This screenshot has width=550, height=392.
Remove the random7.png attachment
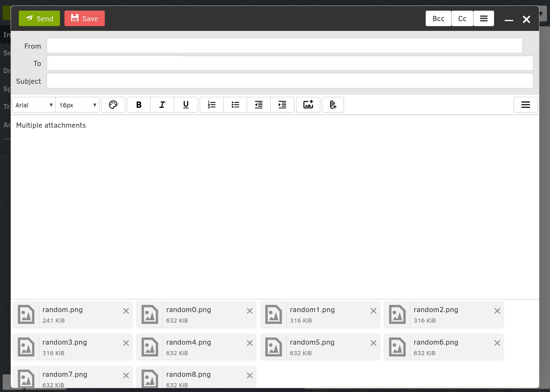(126, 376)
